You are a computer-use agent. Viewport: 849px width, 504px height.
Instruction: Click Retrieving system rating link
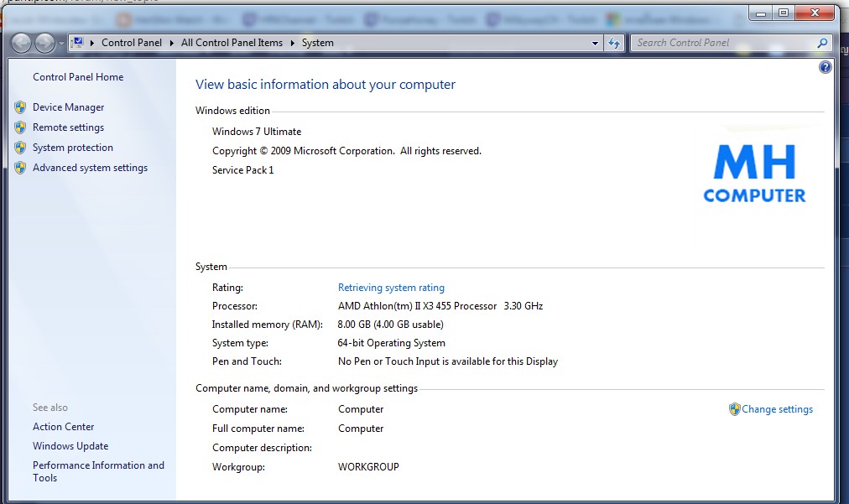point(391,288)
